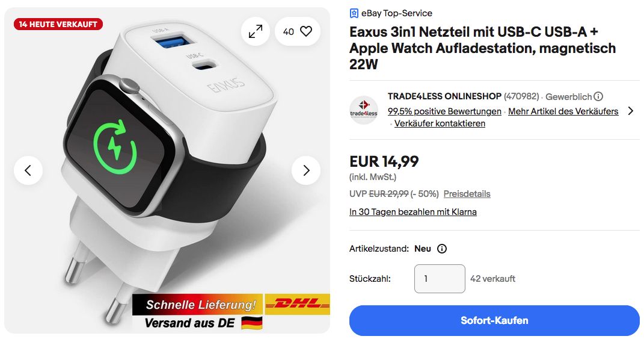644x339 pixels.
Task: Show next product image
Action: tap(306, 170)
